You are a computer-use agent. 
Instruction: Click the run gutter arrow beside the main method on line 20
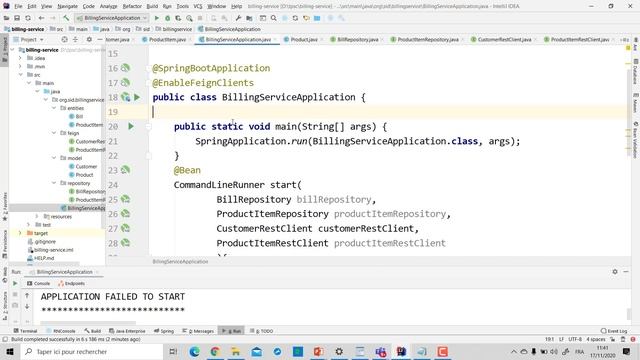(x=131, y=127)
